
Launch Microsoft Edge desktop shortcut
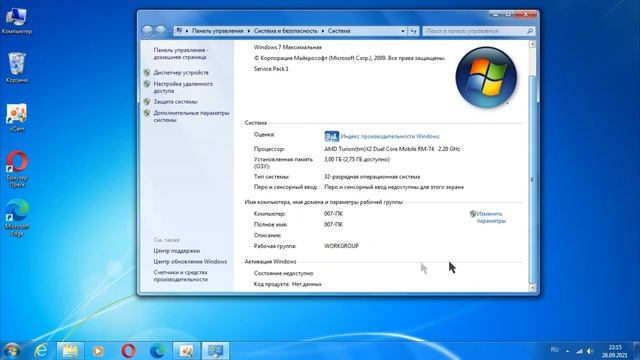pyautogui.click(x=17, y=218)
